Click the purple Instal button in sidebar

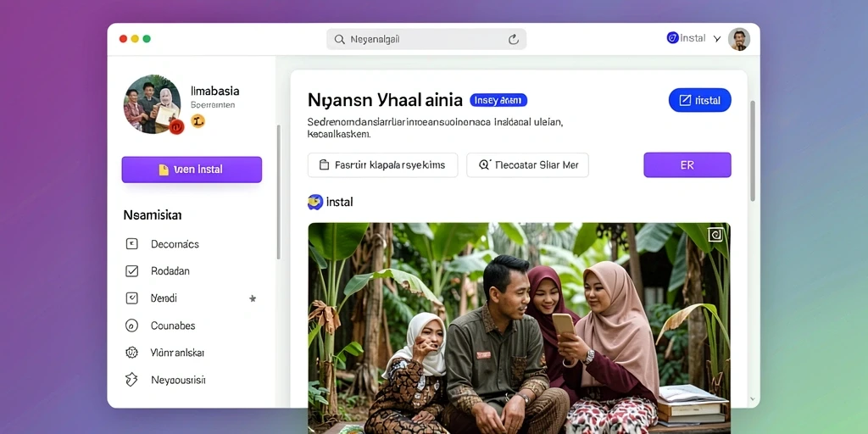pos(192,170)
